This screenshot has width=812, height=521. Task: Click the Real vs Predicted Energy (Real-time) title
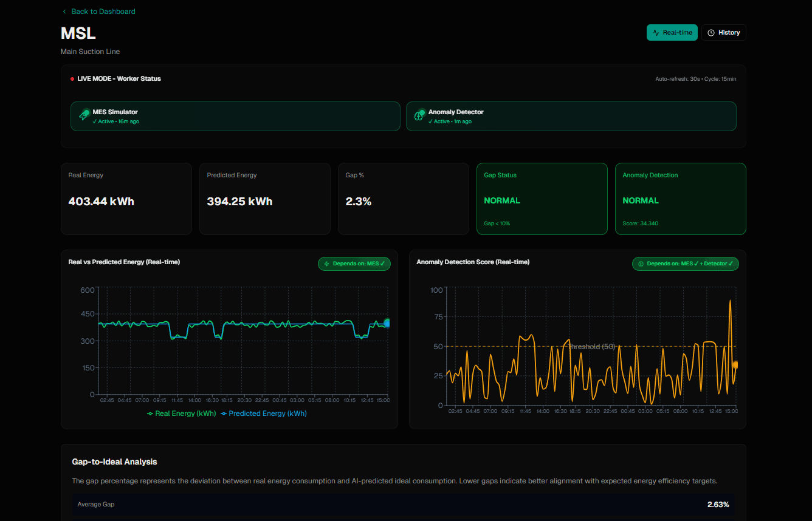(x=124, y=262)
